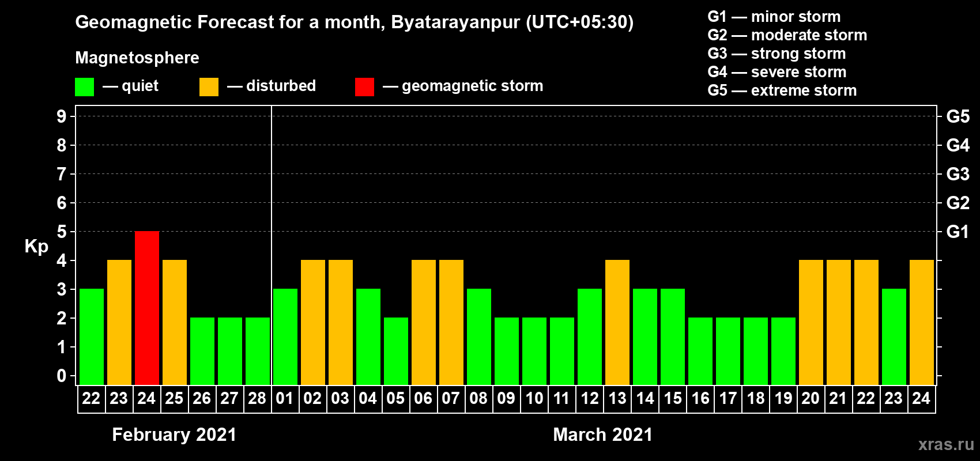
Task: Click the orange bar for March 06
Action: (x=424, y=323)
